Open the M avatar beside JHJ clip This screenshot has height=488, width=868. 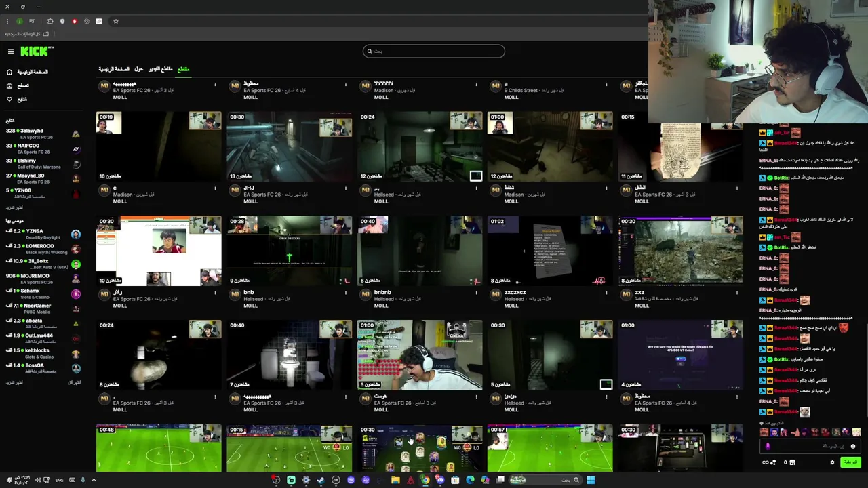click(x=235, y=190)
